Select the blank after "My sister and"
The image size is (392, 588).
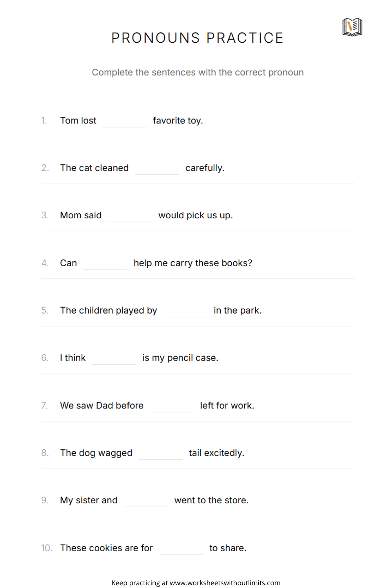point(146,501)
